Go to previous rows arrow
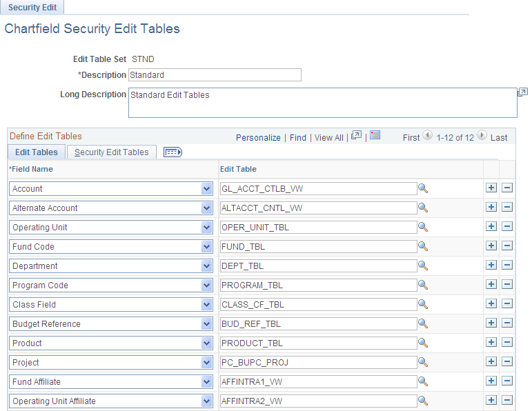 428,135
